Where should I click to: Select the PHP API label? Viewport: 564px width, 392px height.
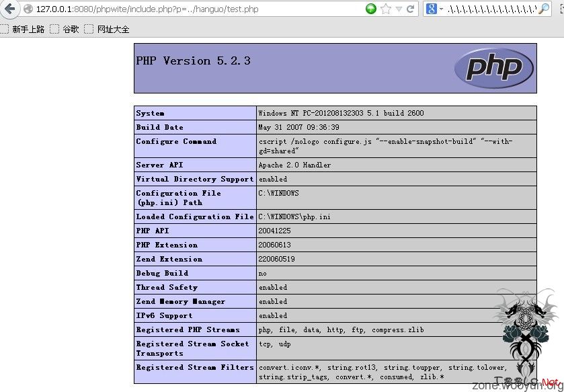click(152, 231)
